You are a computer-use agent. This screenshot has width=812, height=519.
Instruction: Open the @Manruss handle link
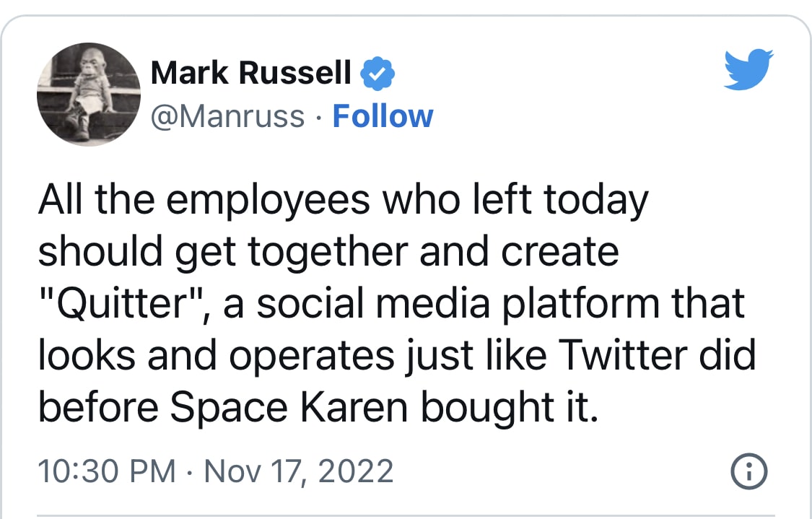(227, 116)
